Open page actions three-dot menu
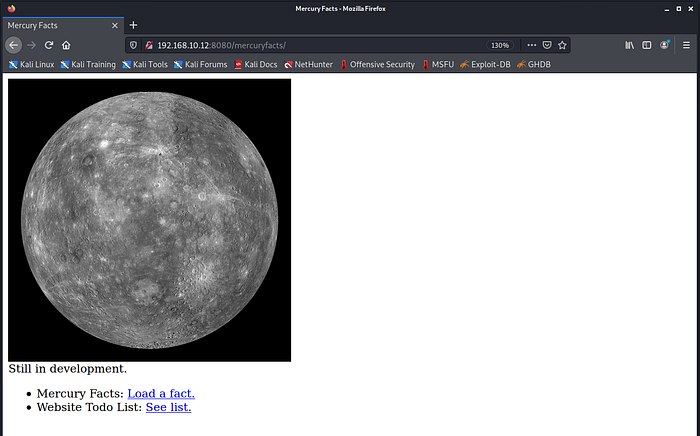The image size is (700, 436). (531, 45)
